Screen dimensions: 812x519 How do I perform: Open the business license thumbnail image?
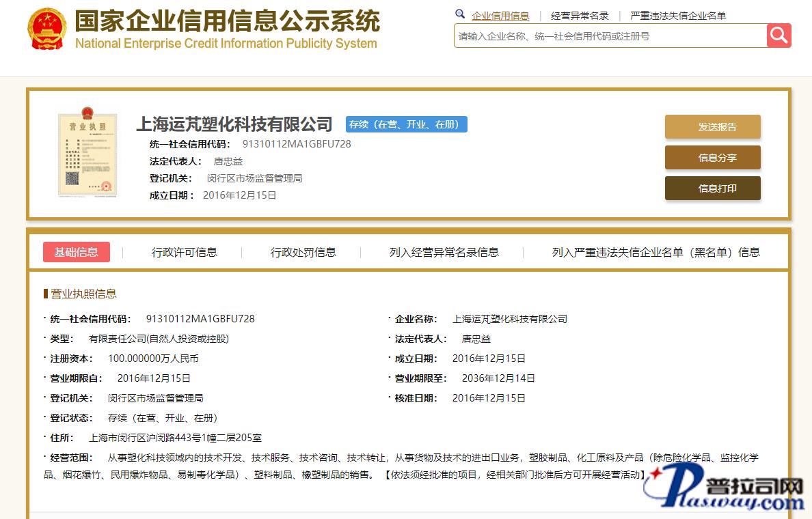coord(86,152)
